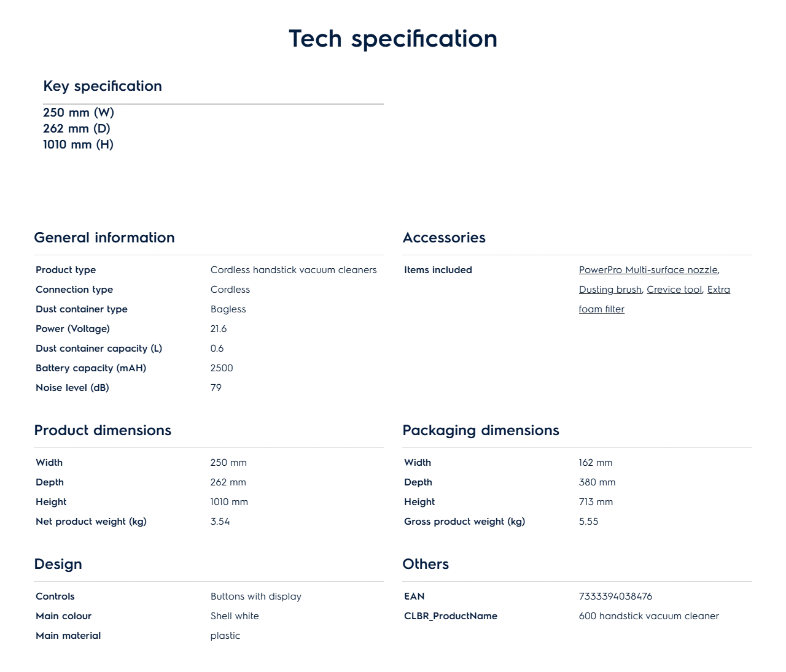Click the Accessories section heading
Screen dimensions: 786x672
coord(444,238)
